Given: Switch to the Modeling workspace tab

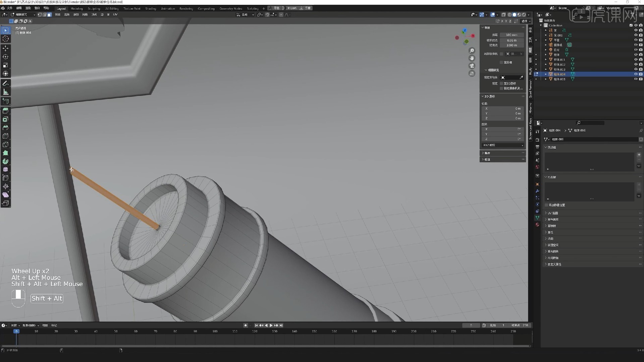Looking at the screenshot, I should coord(77,9).
